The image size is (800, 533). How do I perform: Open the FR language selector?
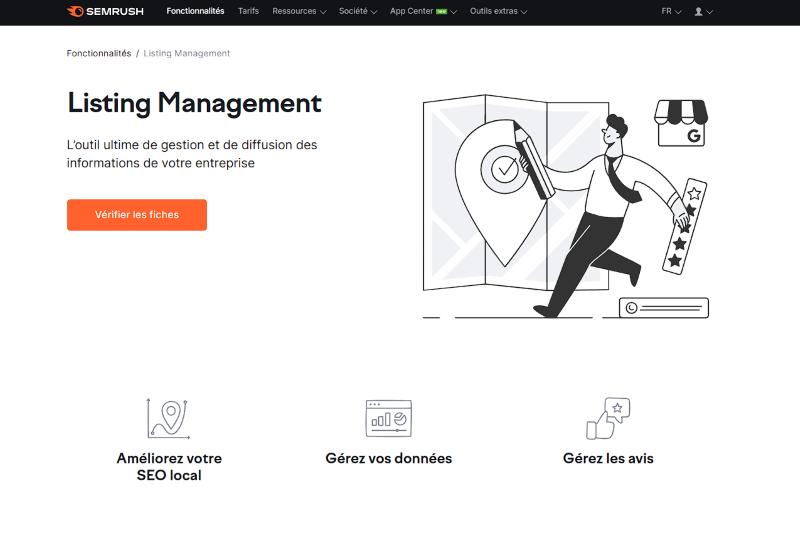671,11
